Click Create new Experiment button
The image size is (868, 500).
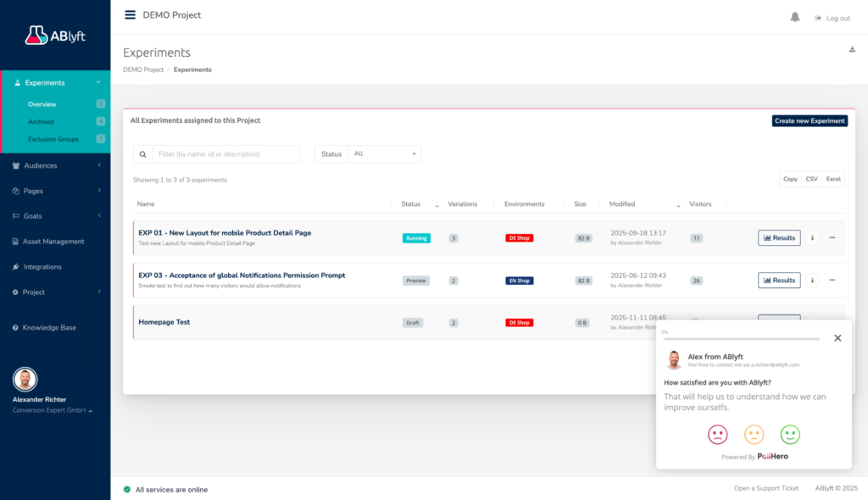[810, 121]
